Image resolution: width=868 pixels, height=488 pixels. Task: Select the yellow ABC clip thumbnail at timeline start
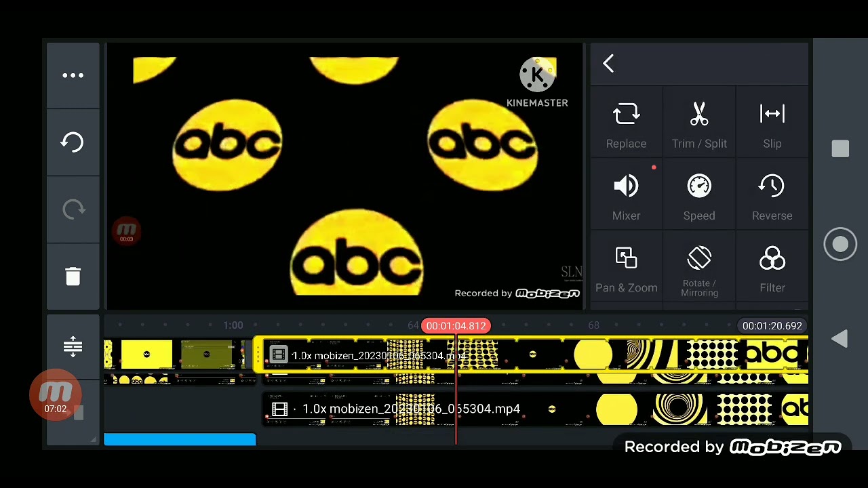pyautogui.click(x=146, y=354)
